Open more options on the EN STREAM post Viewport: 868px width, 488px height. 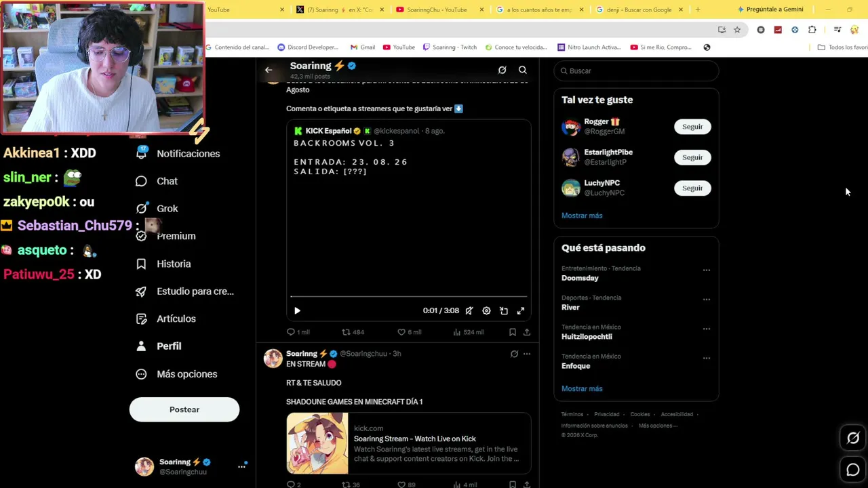point(527,354)
